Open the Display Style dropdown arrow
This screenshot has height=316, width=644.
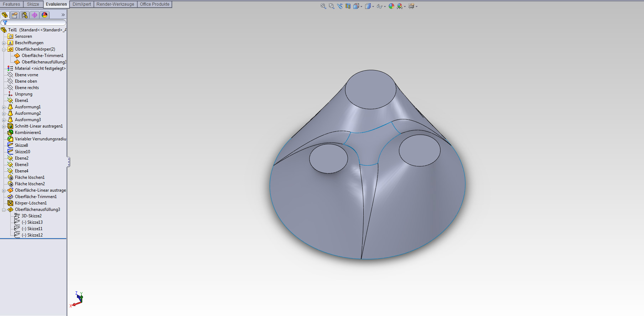coord(373,6)
